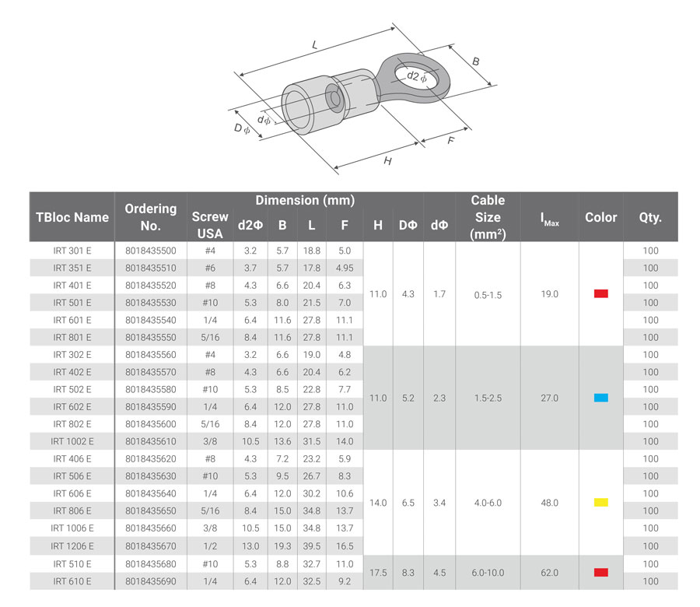700x607 pixels.
Task: Click the Color column header
Action: click(600, 217)
